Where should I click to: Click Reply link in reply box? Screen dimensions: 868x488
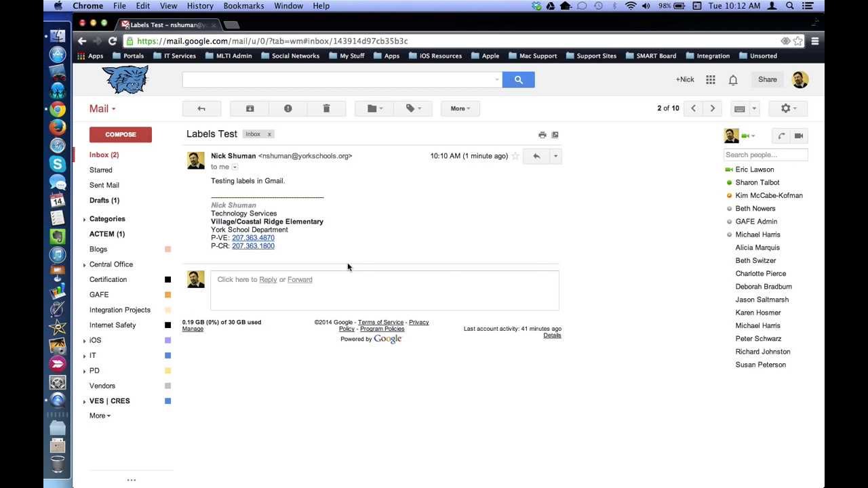tap(268, 279)
